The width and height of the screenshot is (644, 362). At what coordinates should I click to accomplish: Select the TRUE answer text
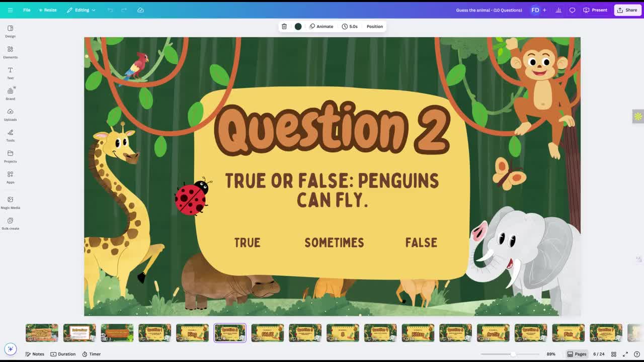[x=248, y=242]
